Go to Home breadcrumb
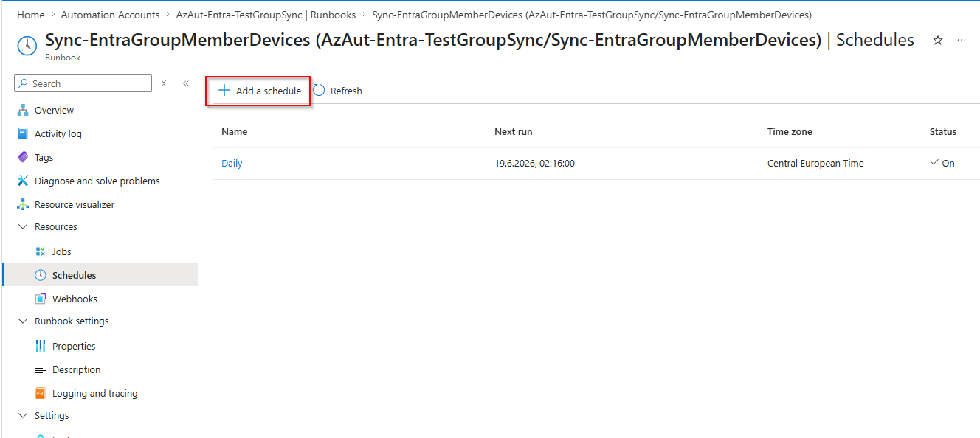This screenshot has width=980, height=438. pyautogui.click(x=31, y=15)
